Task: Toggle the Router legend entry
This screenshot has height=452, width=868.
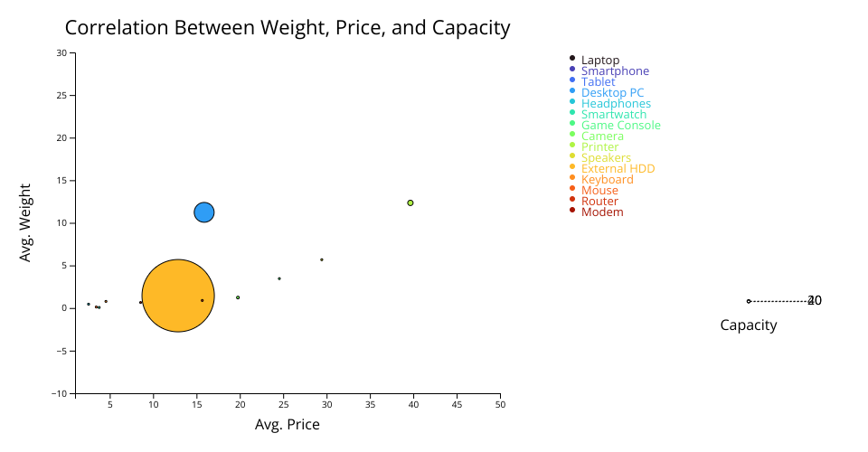Action: 599,202
